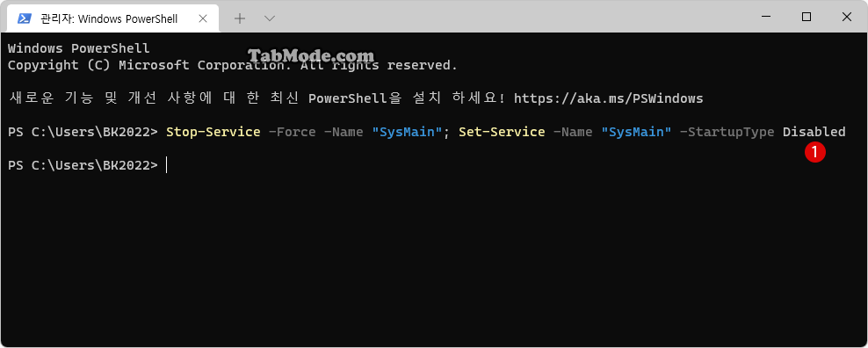Click the Stop-Service command text
868x348 pixels.
pyautogui.click(x=213, y=132)
